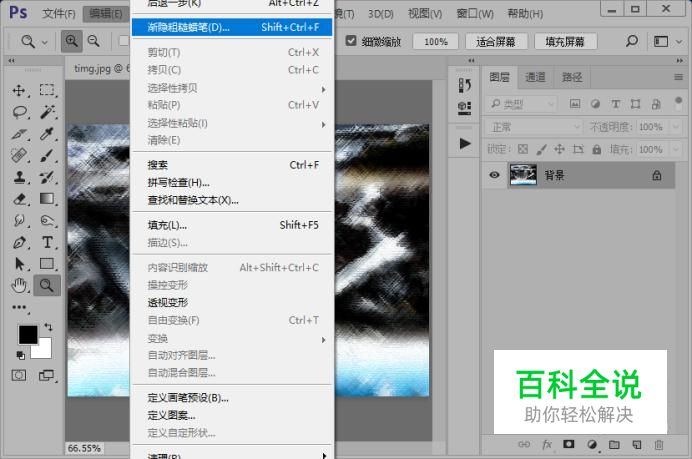This screenshot has width=692, height=459.
Task: Select the Move tool
Action: pos(19,90)
